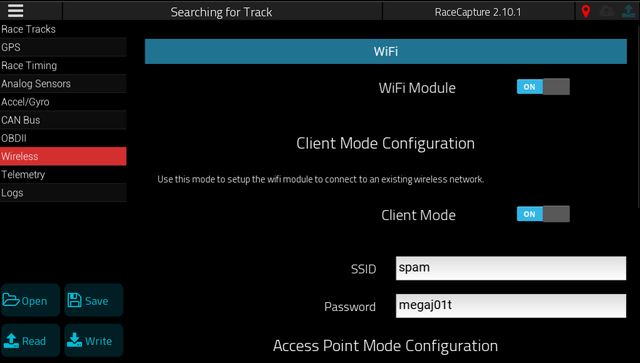
Task: Write configuration to the device
Action: pos(93,340)
